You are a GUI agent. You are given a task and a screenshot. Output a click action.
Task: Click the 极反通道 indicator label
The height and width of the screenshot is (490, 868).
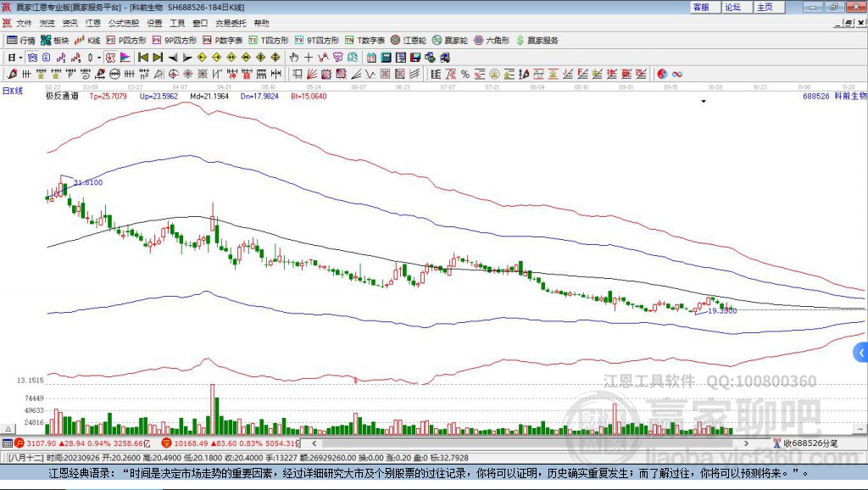tap(62, 97)
